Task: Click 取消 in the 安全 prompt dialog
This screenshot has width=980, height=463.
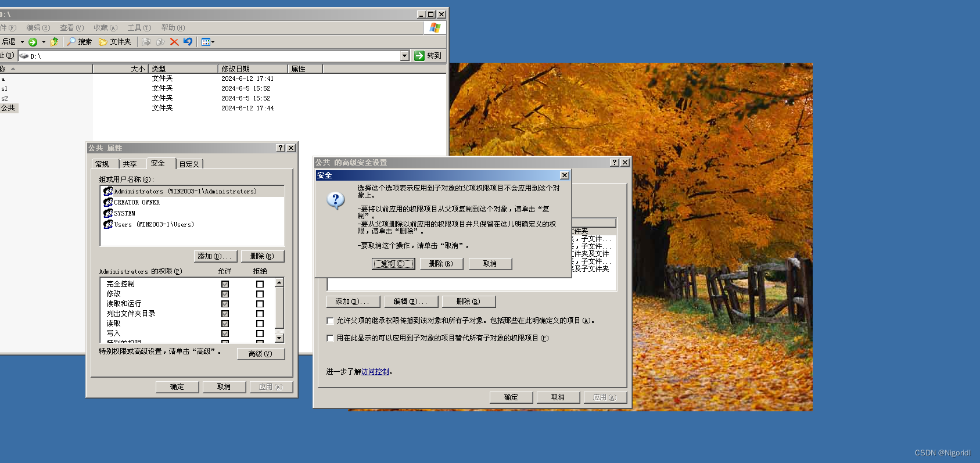Action: (490, 264)
